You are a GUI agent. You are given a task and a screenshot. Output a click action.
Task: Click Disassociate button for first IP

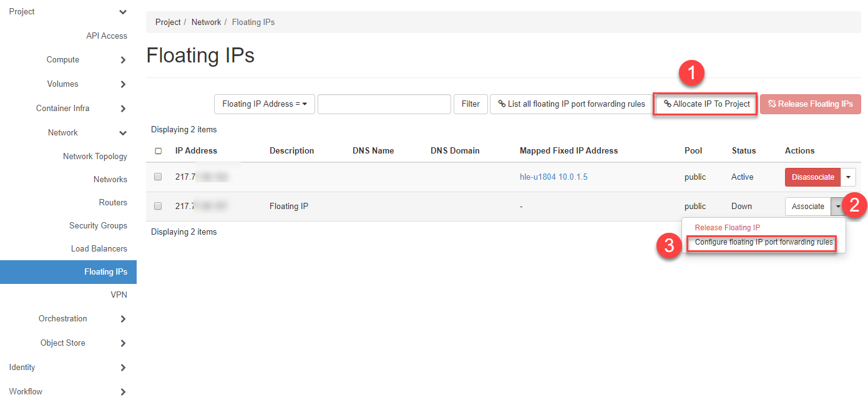click(812, 177)
